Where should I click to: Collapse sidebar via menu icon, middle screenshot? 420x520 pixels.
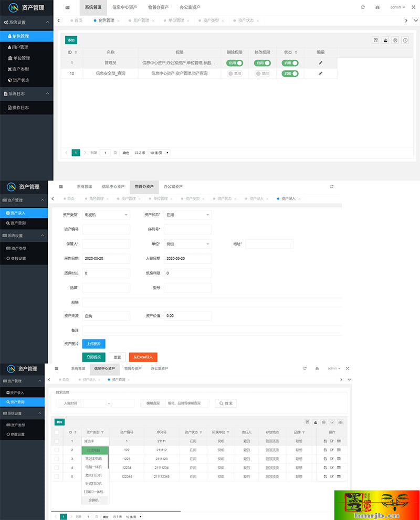tap(61, 186)
